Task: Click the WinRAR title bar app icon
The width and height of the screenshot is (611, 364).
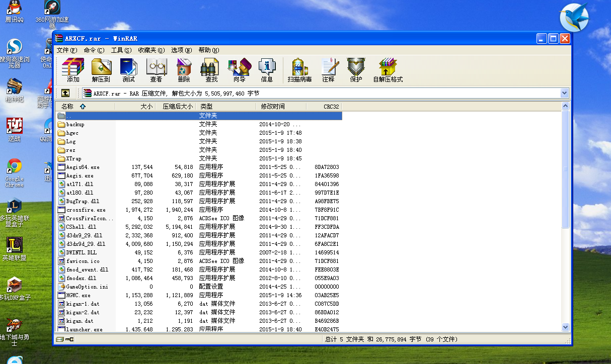Action: 59,38
